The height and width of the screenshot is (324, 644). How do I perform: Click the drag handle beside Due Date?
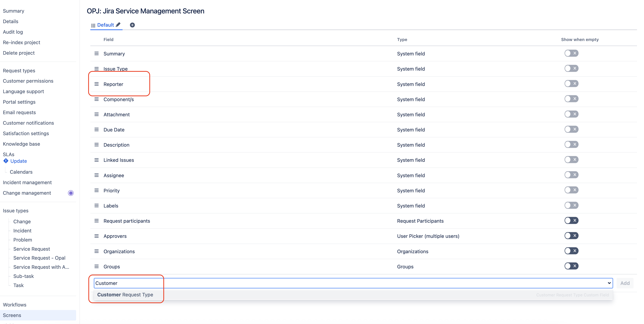point(97,130)
